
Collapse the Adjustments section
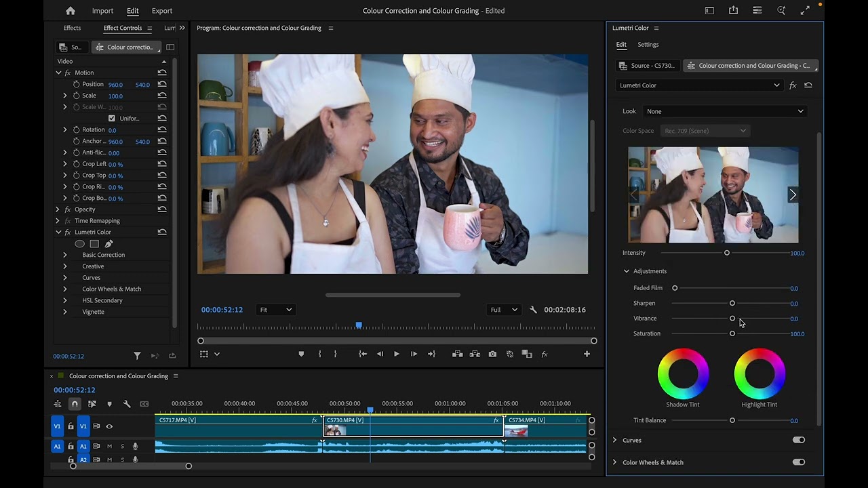coord(627,271)
